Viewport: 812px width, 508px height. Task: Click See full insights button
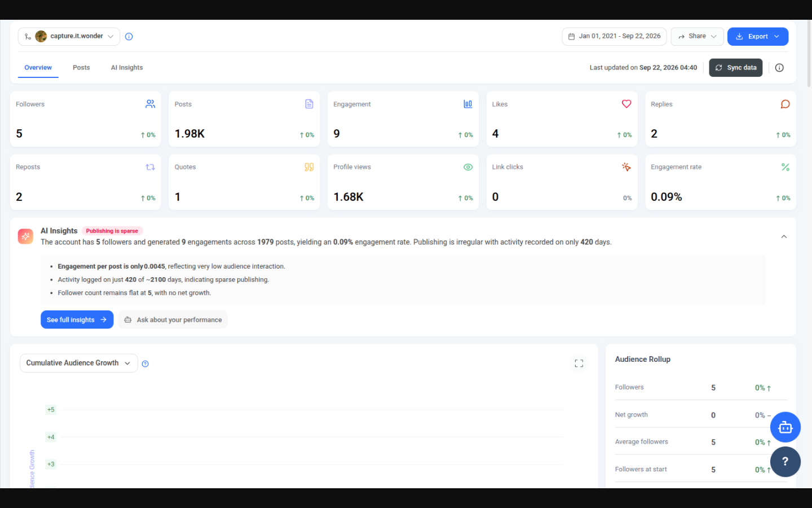point(77,319)
